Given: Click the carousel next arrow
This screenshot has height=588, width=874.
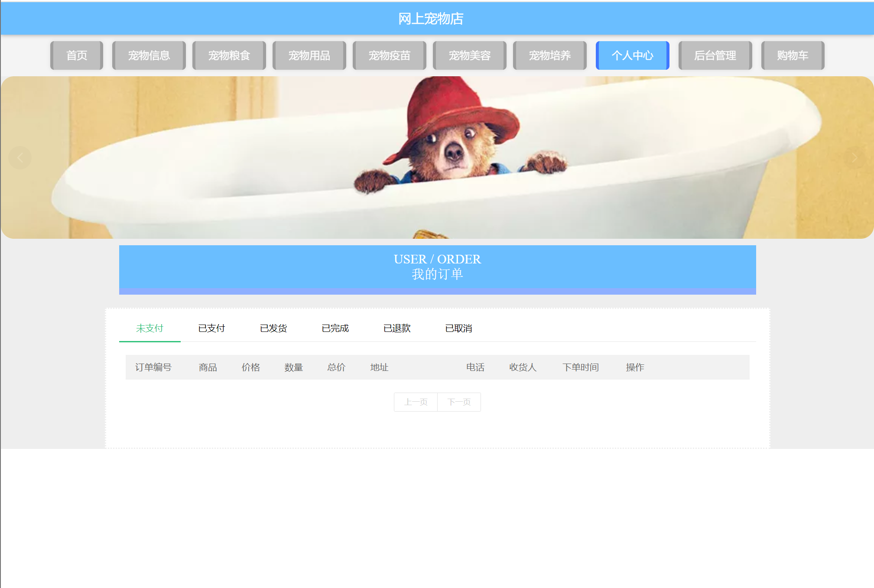Looking at the screenshot, I should tap(854, 158).
